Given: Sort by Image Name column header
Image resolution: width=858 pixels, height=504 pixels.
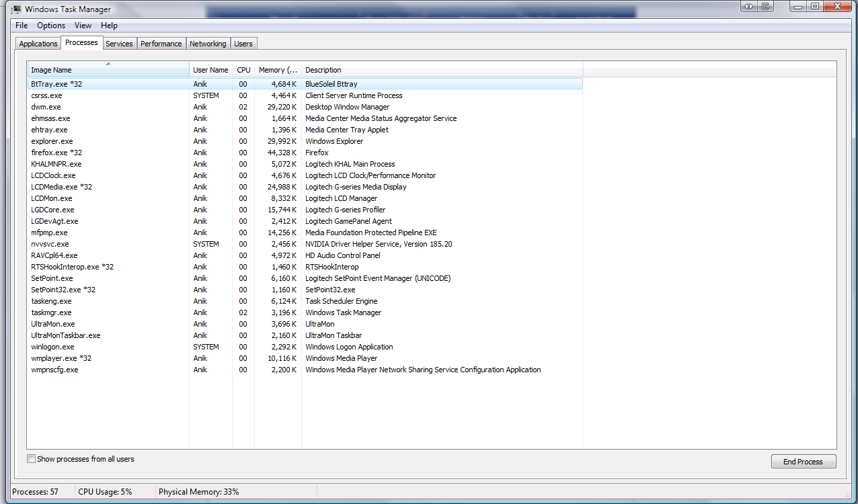Looking at the screenshot, I should [108, 70].
